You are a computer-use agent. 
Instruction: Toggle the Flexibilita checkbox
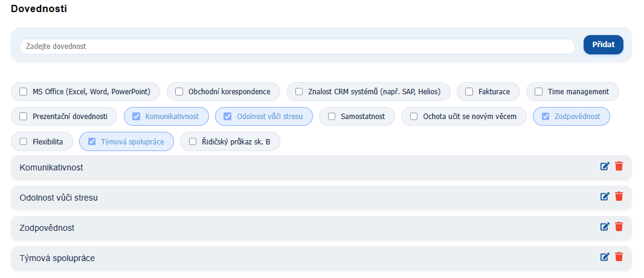[24, 141]
